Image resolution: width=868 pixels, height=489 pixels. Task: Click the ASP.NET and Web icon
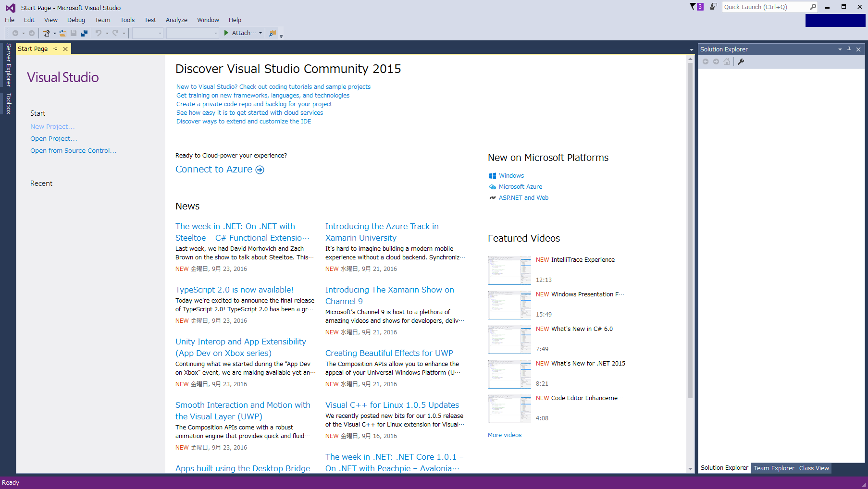(x=493, y=198)
